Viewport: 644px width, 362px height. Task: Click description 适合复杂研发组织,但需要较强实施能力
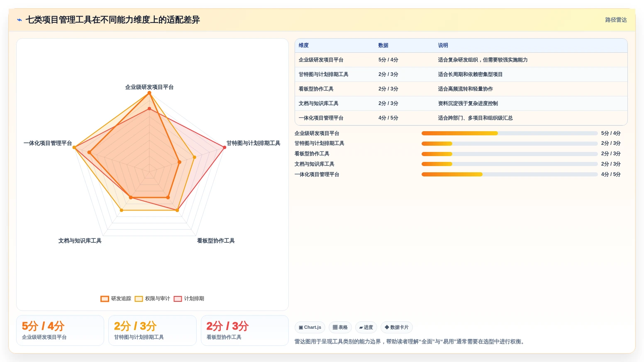click(x=483, y=60)
